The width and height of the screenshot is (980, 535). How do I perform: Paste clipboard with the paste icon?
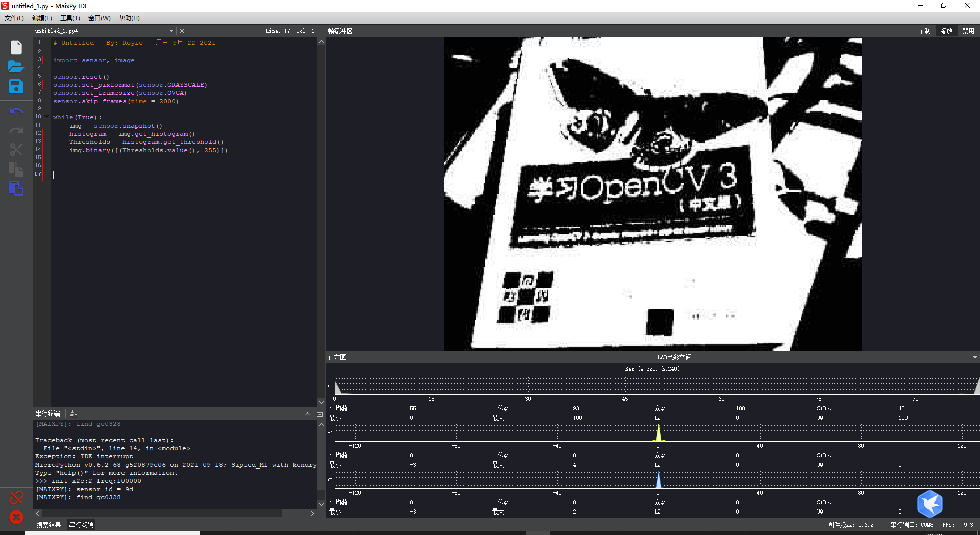point(16,188)
